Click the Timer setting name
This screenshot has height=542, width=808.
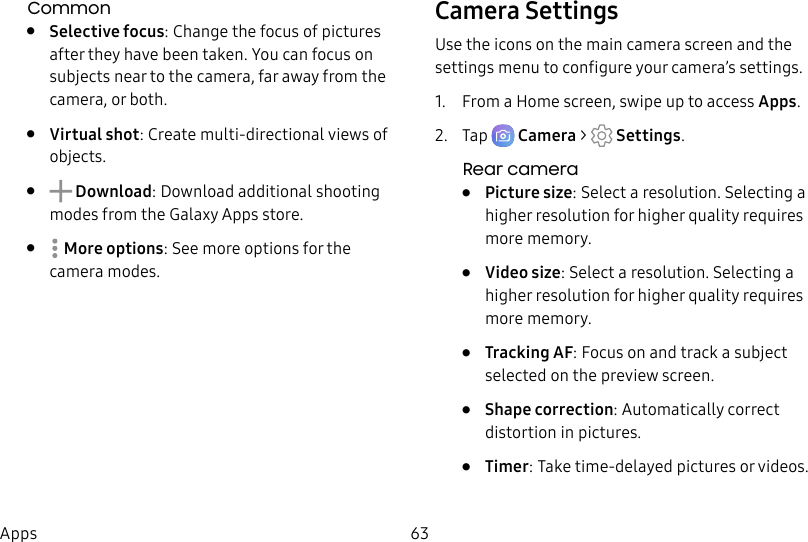pyautogui.click(x=506, y=467)
